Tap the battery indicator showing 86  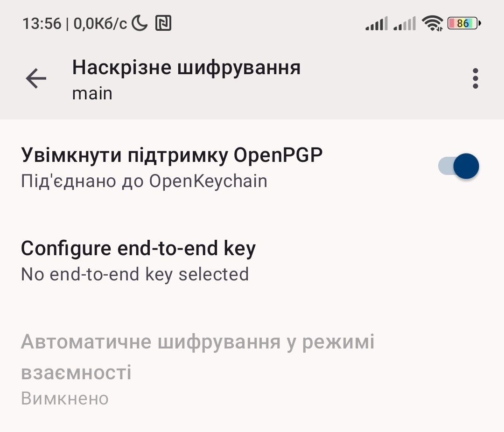coord(464,23)
